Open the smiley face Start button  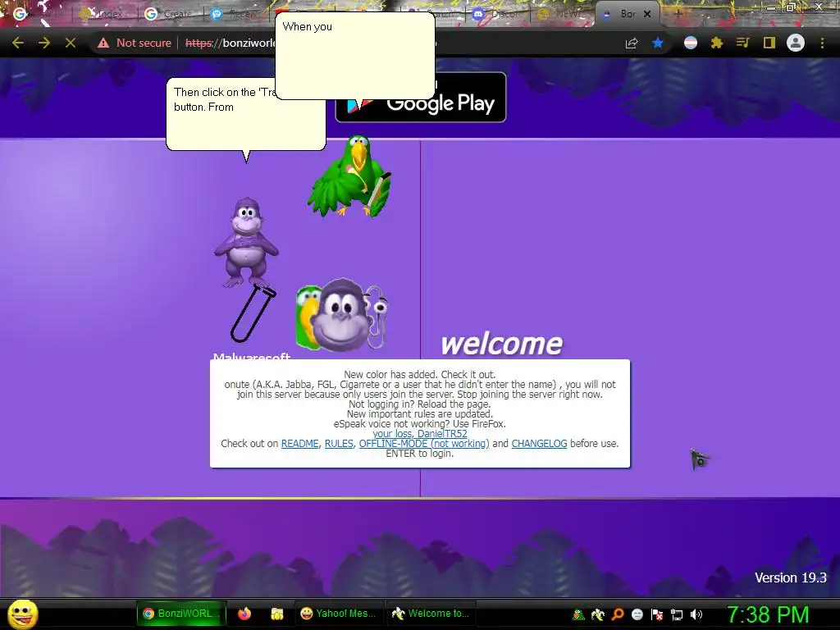point(23,614)
